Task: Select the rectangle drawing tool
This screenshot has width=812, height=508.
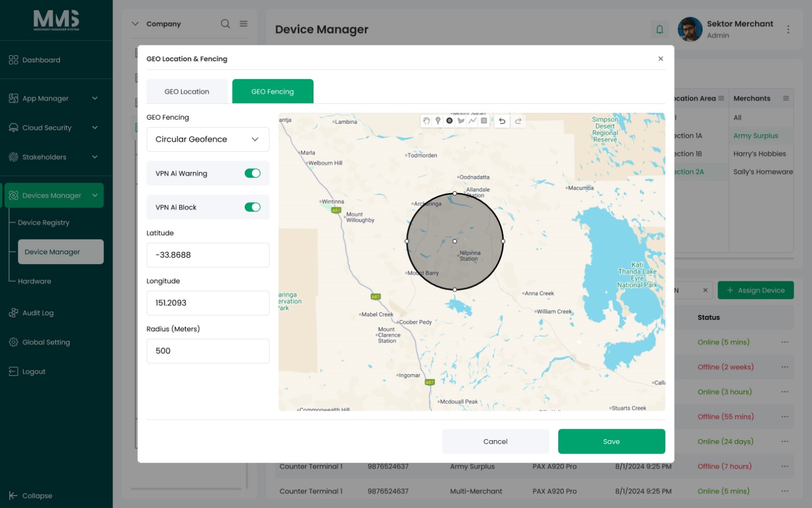Action: (x=484, y=121)
